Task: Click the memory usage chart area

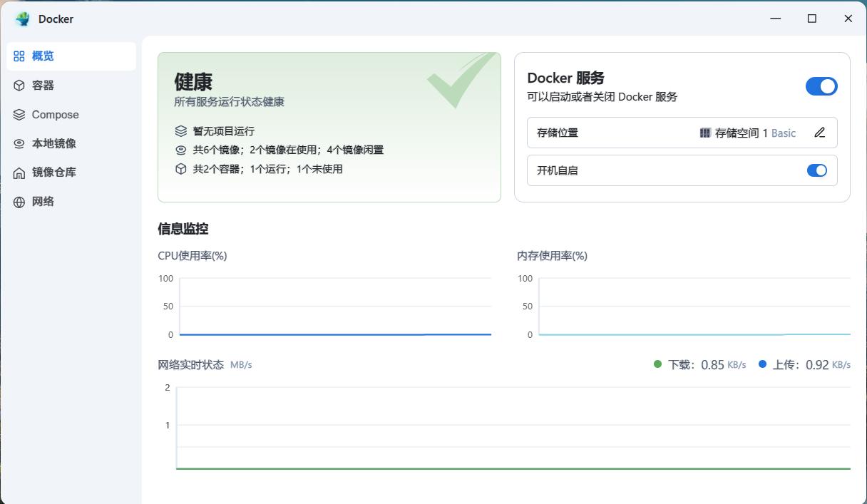Action: pyautogui.click(x=694, y=307)
